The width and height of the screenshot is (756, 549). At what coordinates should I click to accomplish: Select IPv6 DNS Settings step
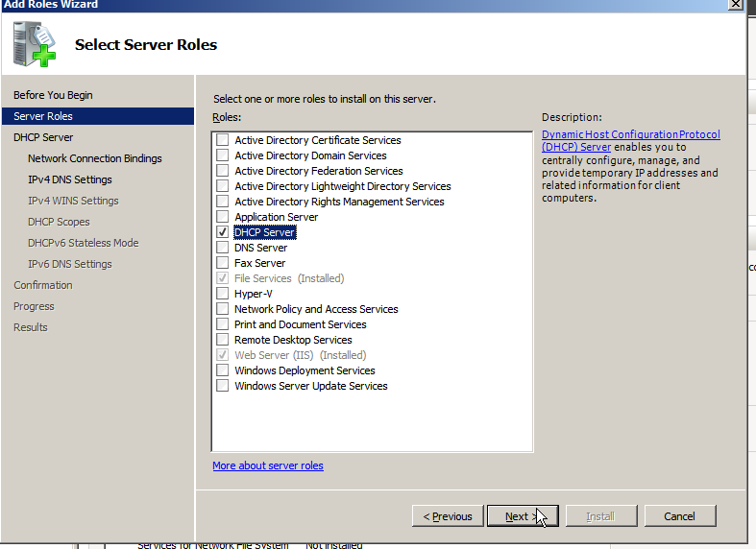[70, 264]
